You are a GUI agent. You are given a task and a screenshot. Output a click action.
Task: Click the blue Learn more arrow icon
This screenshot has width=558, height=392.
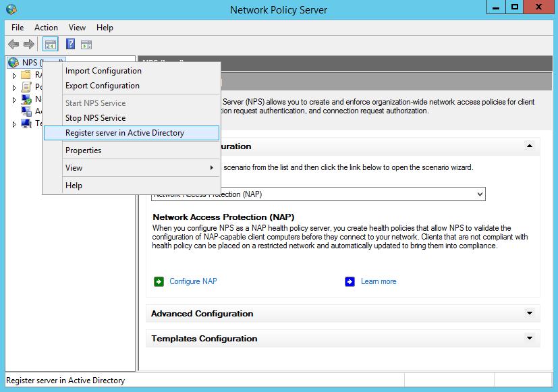350,281
